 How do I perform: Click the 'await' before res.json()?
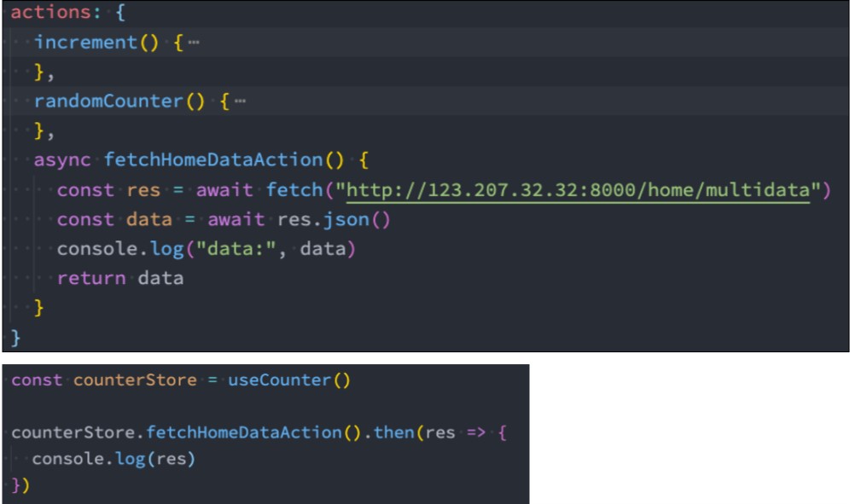236,219
